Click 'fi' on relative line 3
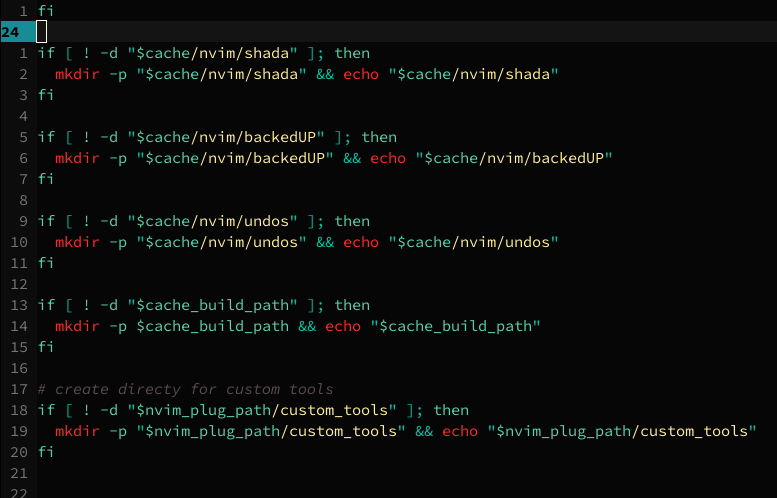This screenshot has height=498, width=777. [x=46, y=95]
